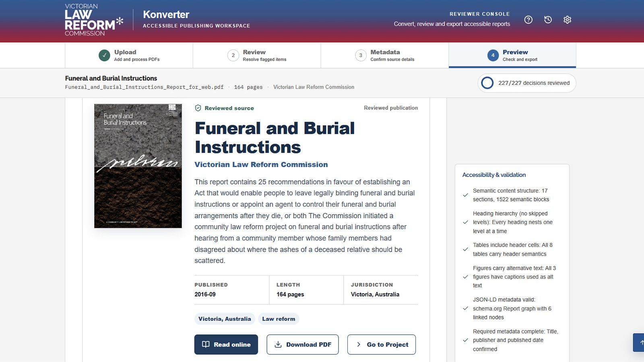This screenshot has height=362, width=644.
Task: Click the download icon in Download PDF
Action: pyautogui.click(x=278, y=344)
